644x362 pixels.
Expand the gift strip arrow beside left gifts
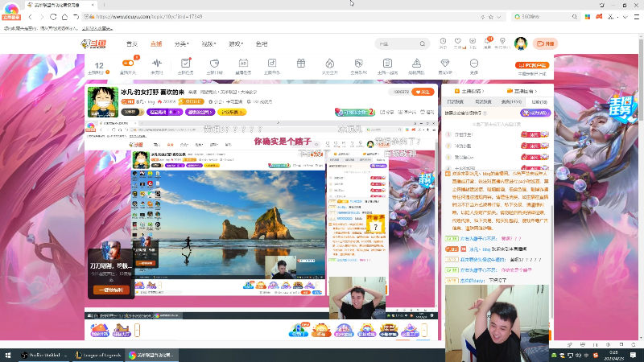pyautogui.click(x=137, y=330)
